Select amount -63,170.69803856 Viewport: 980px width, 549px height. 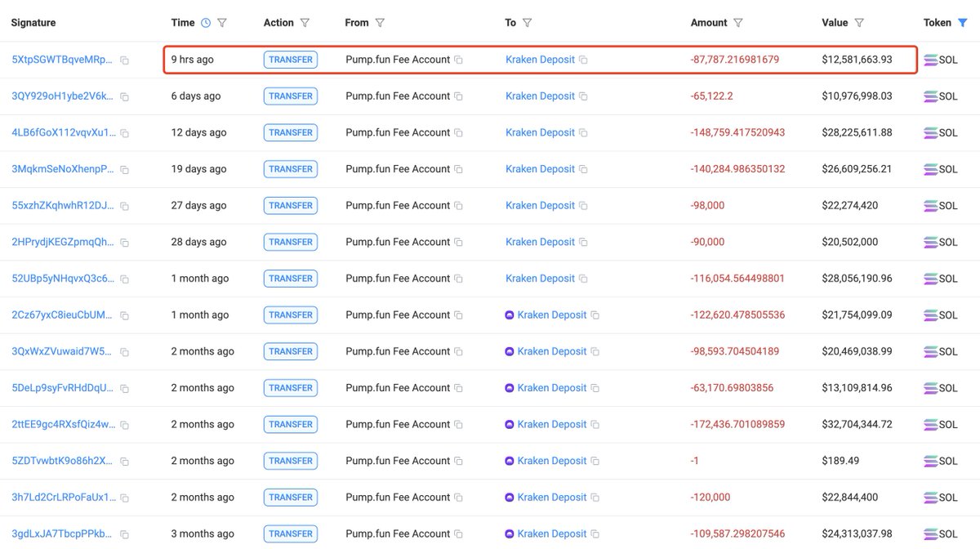coord(732,387)
